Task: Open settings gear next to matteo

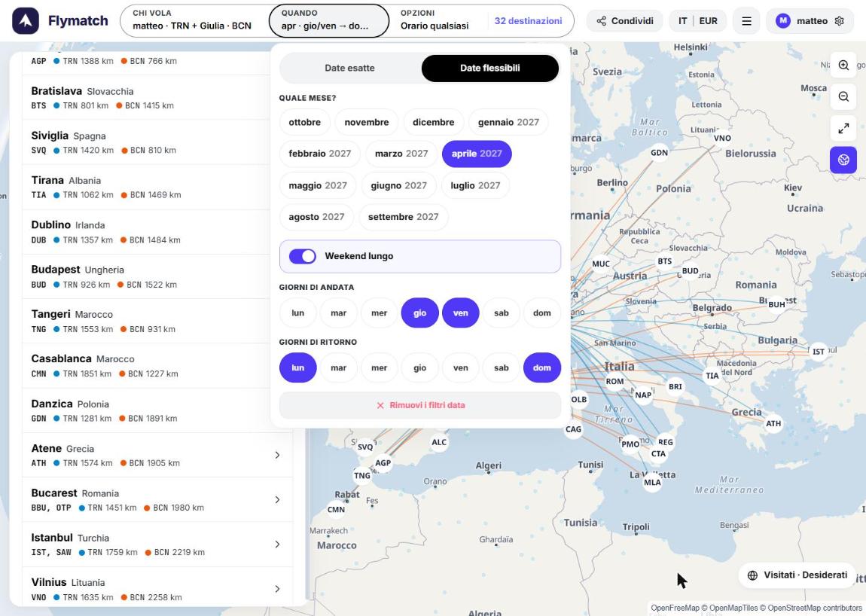Action: [839, 21]
